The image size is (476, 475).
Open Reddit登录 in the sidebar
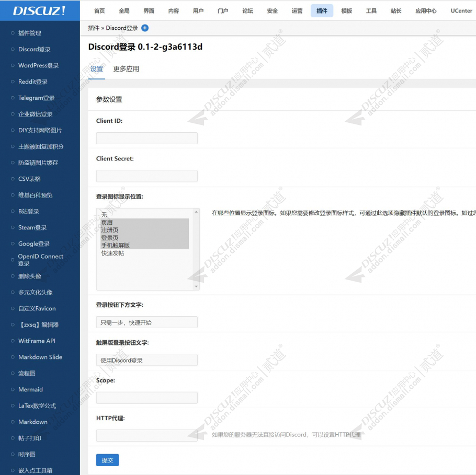point(33,82)
